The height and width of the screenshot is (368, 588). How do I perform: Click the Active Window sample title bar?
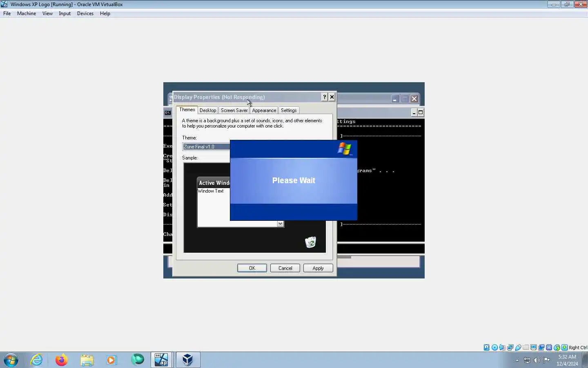click(x=214, y=183)
